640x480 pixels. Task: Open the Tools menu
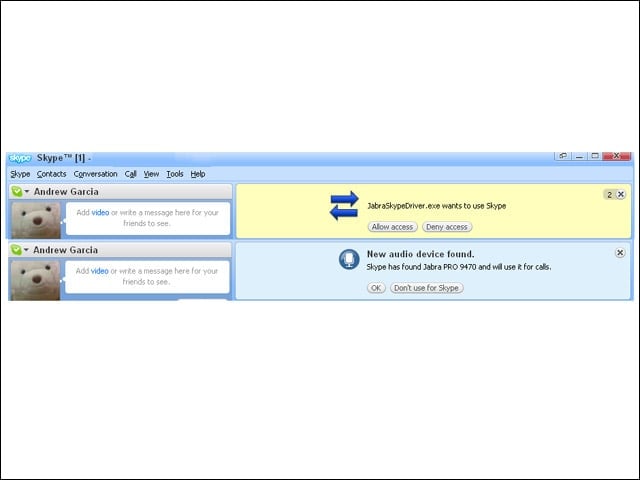175,174
